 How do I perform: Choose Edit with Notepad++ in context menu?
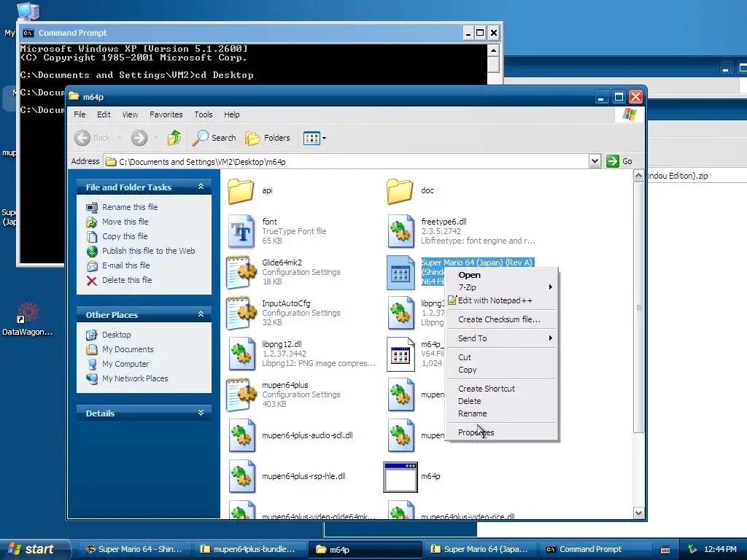(502, 300)
